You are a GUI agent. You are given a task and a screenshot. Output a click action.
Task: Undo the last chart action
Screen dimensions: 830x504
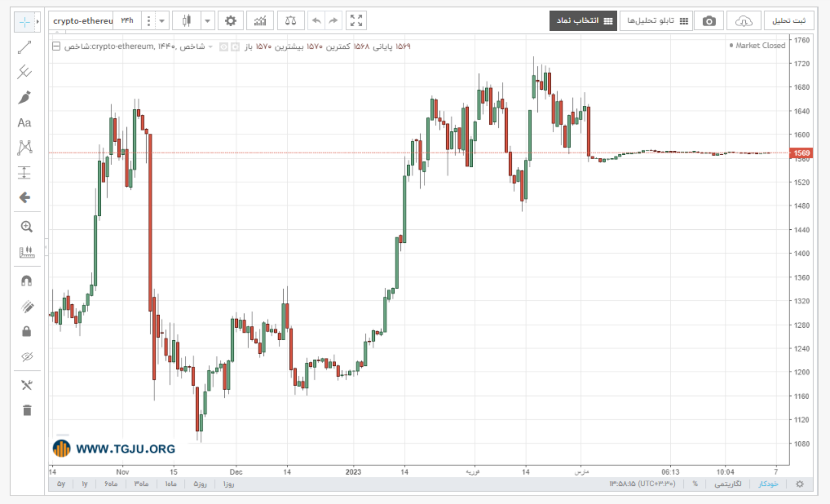[x=316, y=21]
